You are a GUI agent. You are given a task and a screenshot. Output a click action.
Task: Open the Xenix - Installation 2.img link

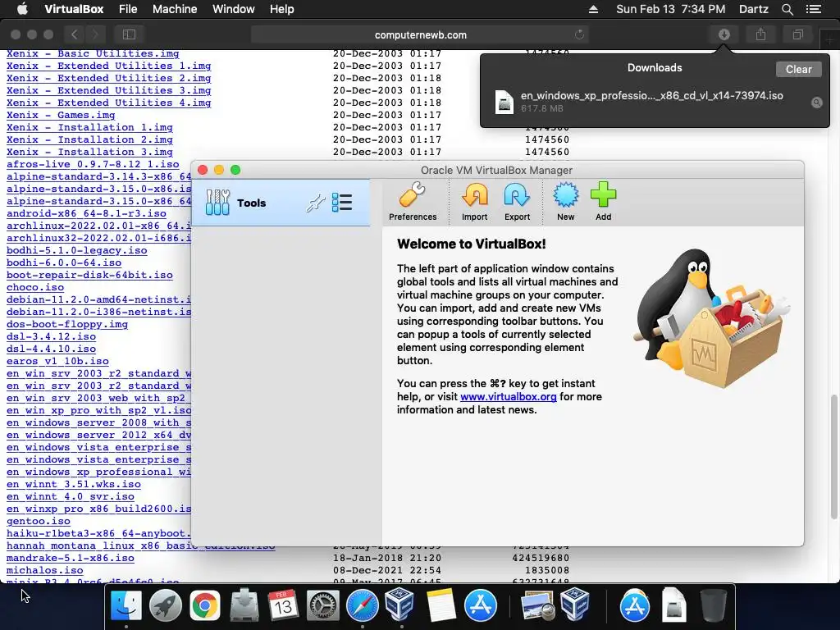pyautogui.click(x=89, y=139)
